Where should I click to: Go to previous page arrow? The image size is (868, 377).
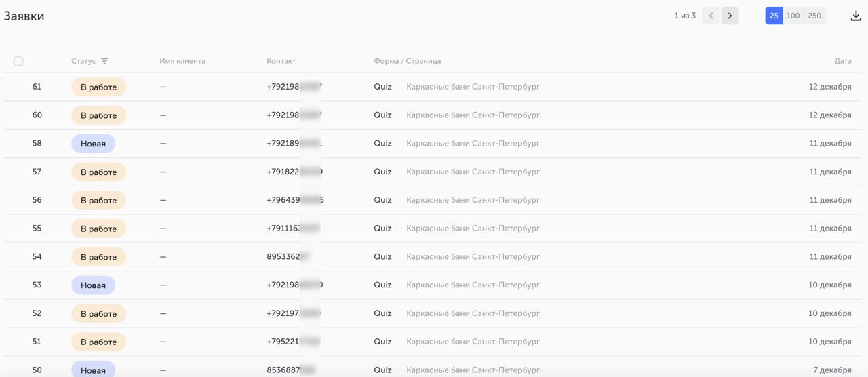(x=711, y=16)
